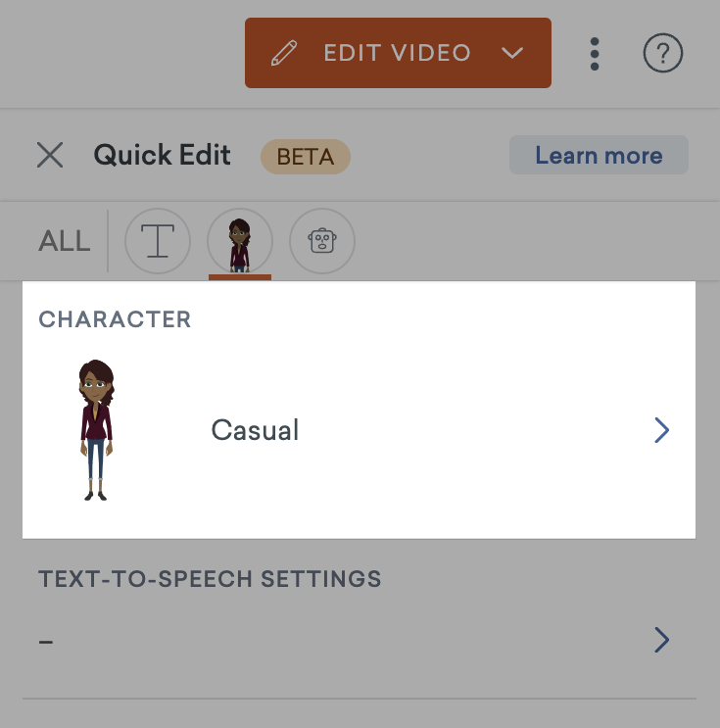This screenshot has height=728, width=720.
Task: Click the EDIT VIDEO button label
Action: pyautogui.click(x=398, y=53)
